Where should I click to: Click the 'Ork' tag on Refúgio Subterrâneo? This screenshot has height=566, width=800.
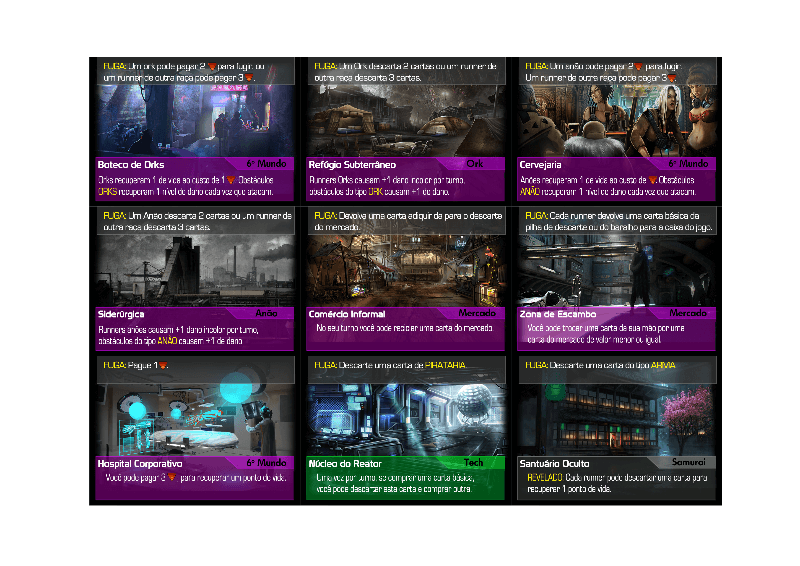click(474, 164)
